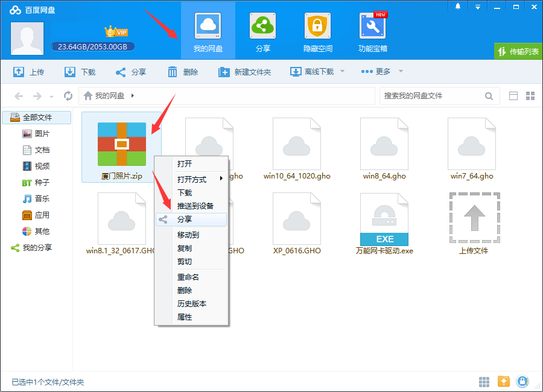The image size is (543, 392).
Task: Choose 属性 in the context menu
Action: (x=191, y=317)
